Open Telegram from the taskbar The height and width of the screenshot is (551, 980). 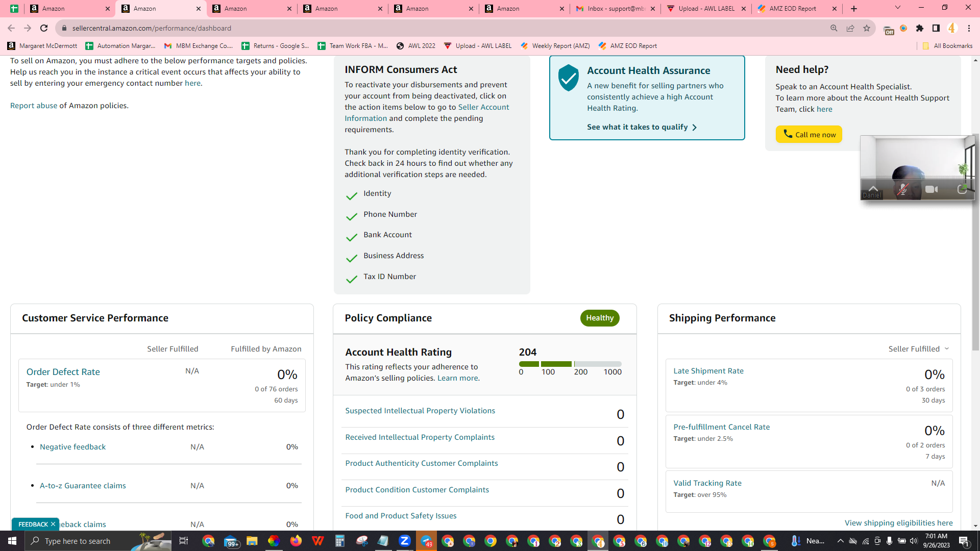[x=426, y=541]
